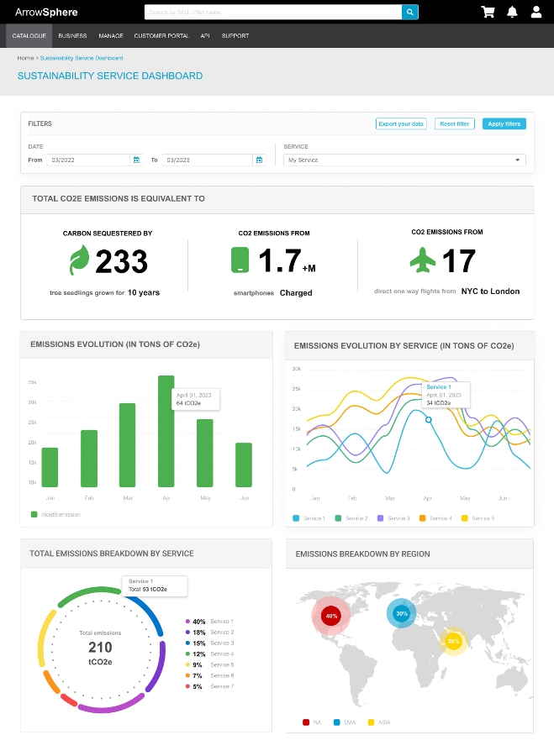Open the user account icon
This screenshot has height=756, width=554.
(536, 12)
